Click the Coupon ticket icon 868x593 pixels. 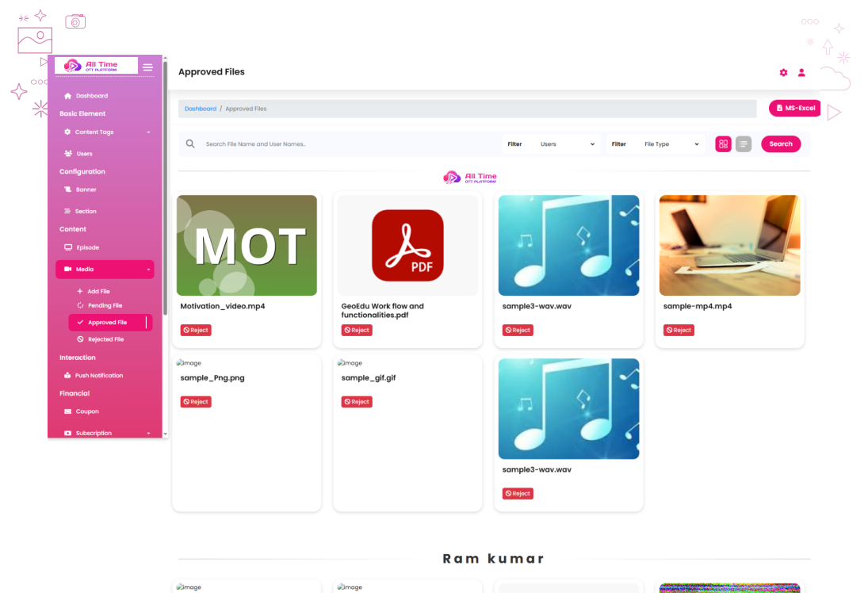click(x=67, y=411)
